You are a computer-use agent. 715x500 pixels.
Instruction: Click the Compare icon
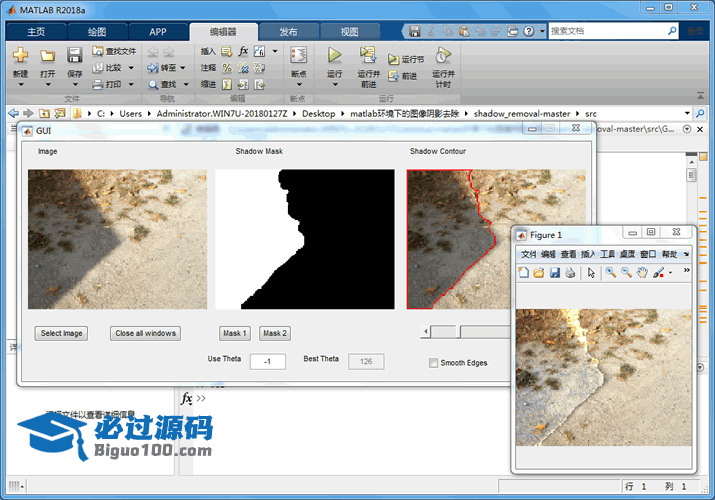[98, 68]
